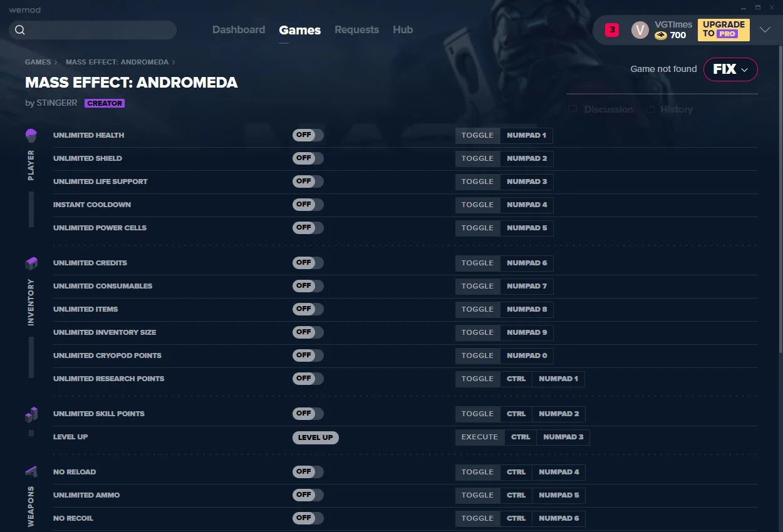783x532 pixels.
Task: Enable Unlimited Inventory Size toggle
Action: click(x=308, y=332)
